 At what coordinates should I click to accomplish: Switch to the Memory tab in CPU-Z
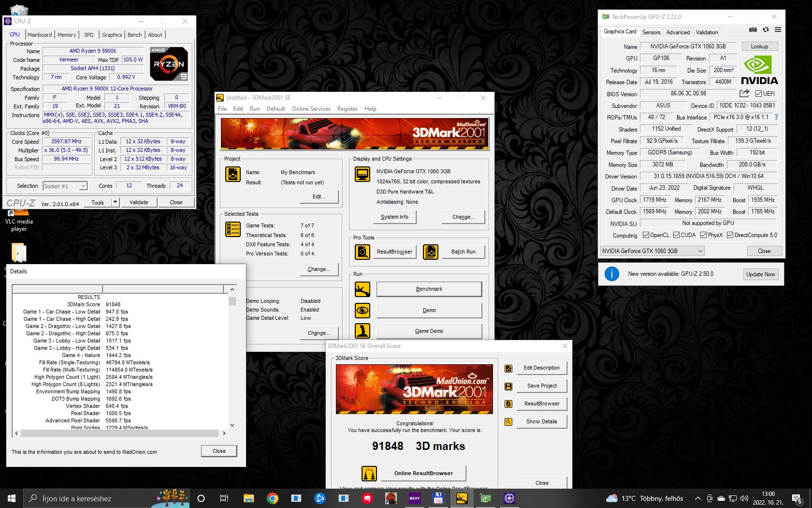67,35
